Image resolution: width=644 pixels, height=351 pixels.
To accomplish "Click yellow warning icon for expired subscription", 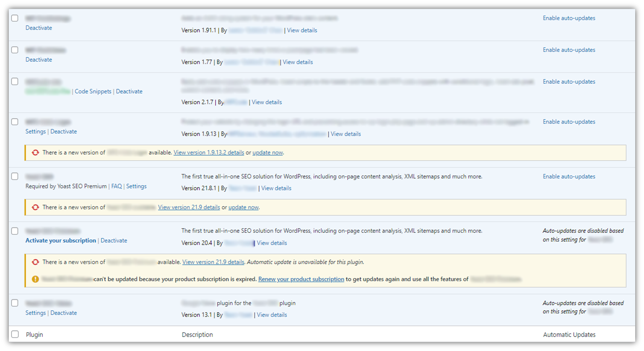I will 36,279.
